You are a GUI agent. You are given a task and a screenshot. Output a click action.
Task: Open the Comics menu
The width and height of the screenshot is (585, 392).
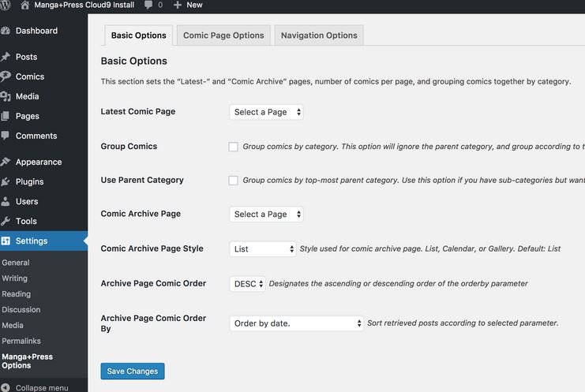(43, 77)
